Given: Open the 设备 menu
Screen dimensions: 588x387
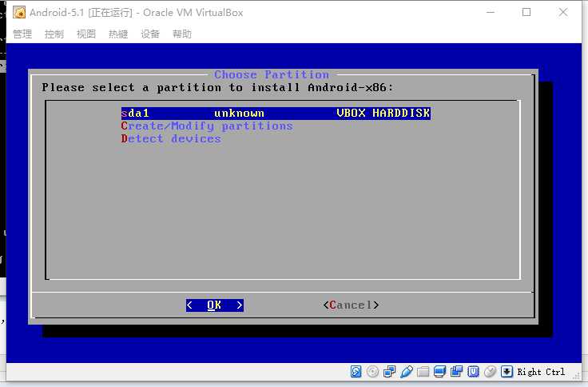Looking at the screenshot, I should click(x=150, y=34).
